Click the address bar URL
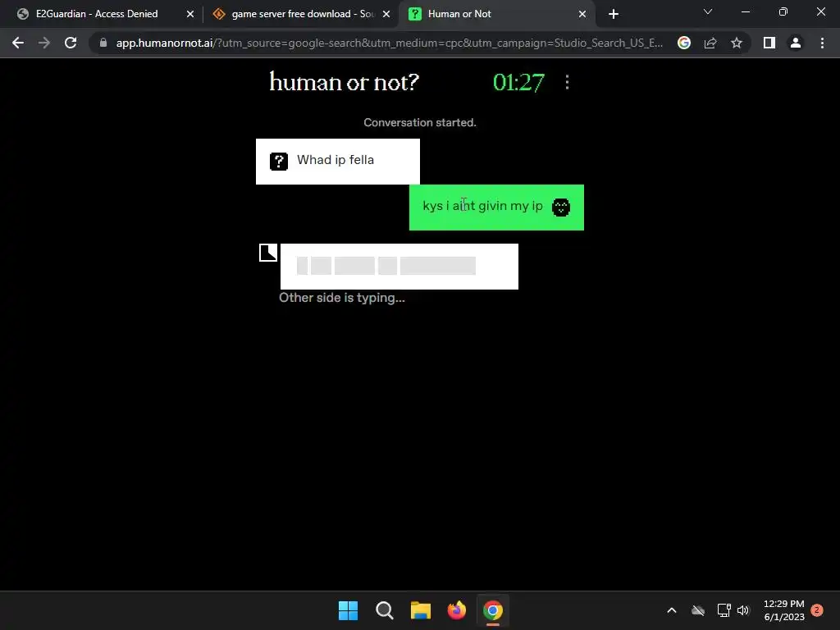840x630 pixels. [389, 43]
